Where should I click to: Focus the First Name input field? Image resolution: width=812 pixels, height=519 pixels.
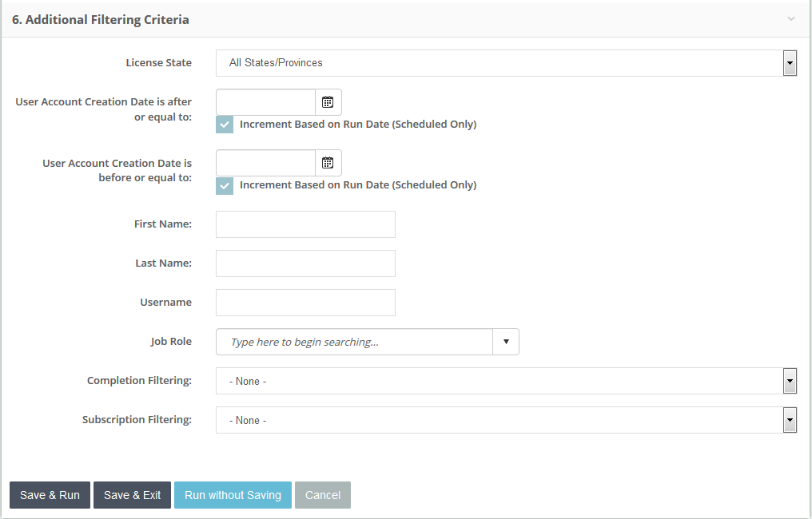point(305,224)
